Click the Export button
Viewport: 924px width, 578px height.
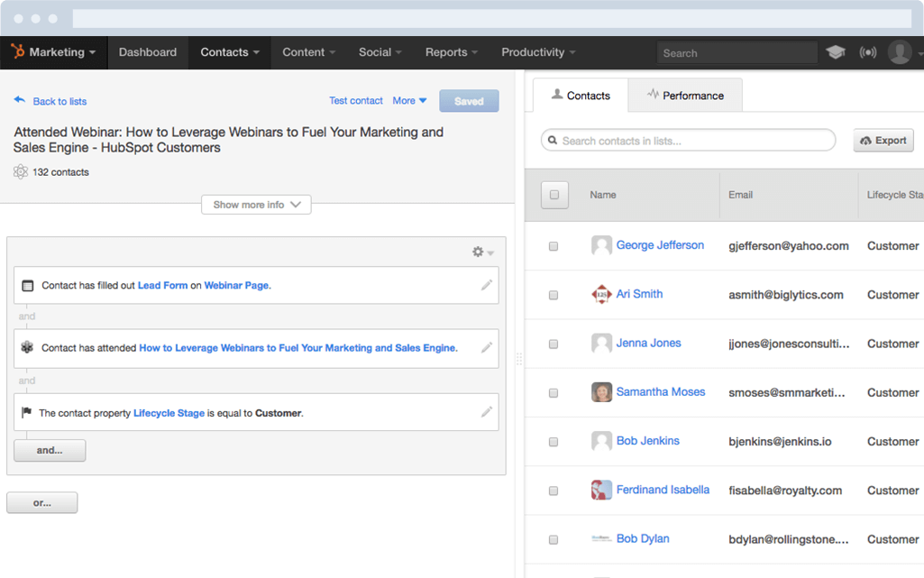pos(883,141)
